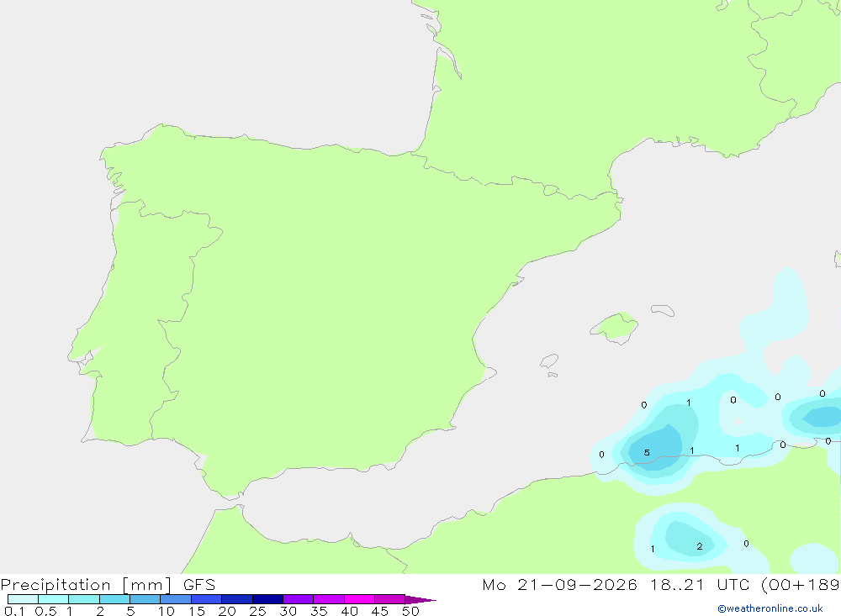Image resolution: width=841 pixels, height=616 pixels.
Task: Pick the medium blue 10 to 15 swatch
Action: [x=176, y=599]
